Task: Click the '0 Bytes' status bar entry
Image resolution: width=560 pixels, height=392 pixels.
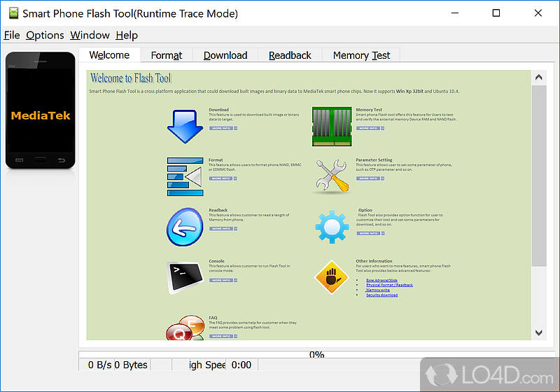Action: pos(131,365)
